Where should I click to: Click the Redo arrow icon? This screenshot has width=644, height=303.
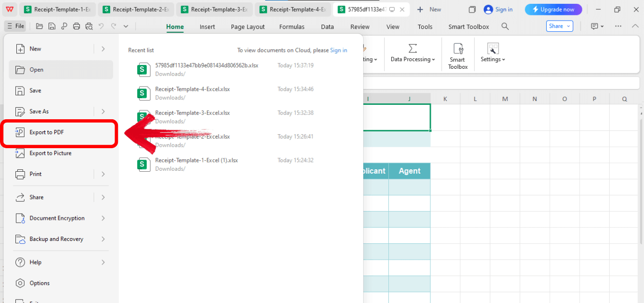[114, 26]
